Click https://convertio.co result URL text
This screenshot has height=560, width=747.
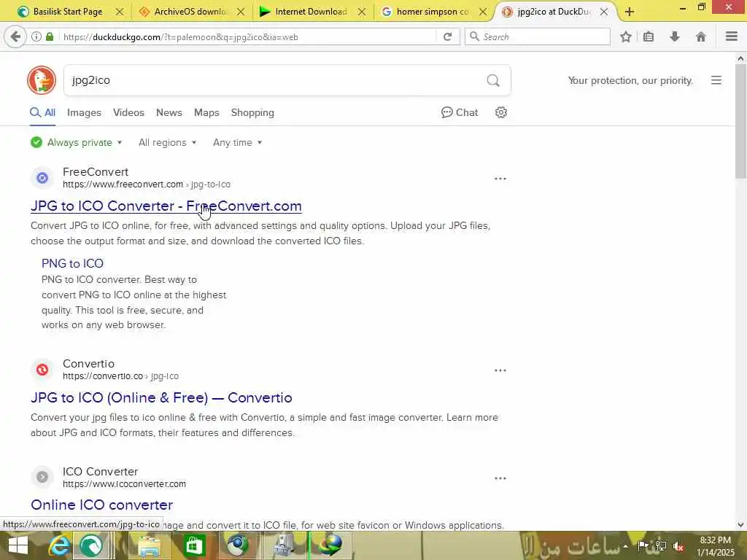pos(103,376)
